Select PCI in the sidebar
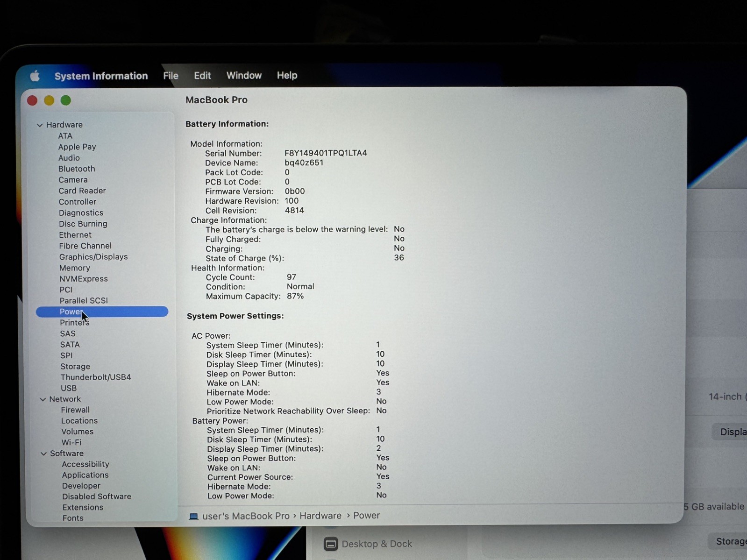 point(66,290)
